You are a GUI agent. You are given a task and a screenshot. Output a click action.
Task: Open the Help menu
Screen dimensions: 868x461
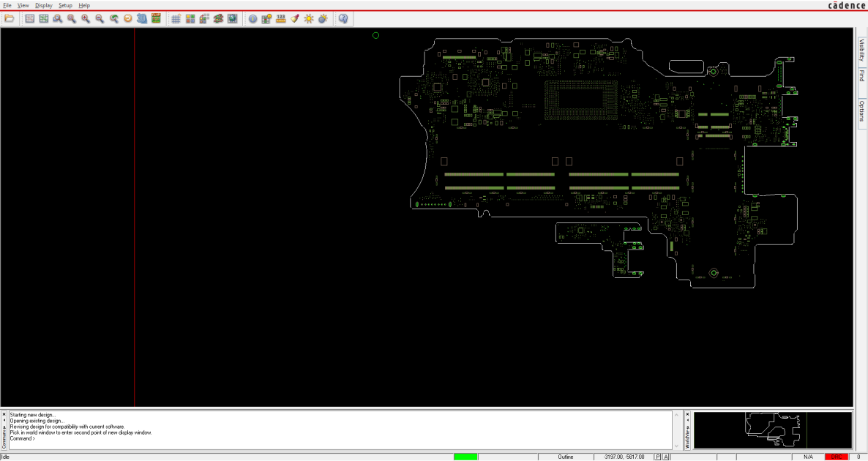click(84, 5)
